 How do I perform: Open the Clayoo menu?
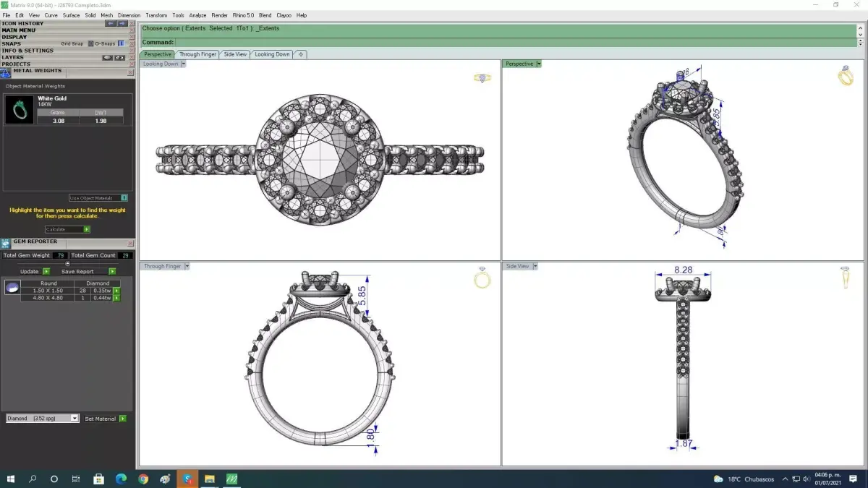pyautogui.click(x=284, y=15)
